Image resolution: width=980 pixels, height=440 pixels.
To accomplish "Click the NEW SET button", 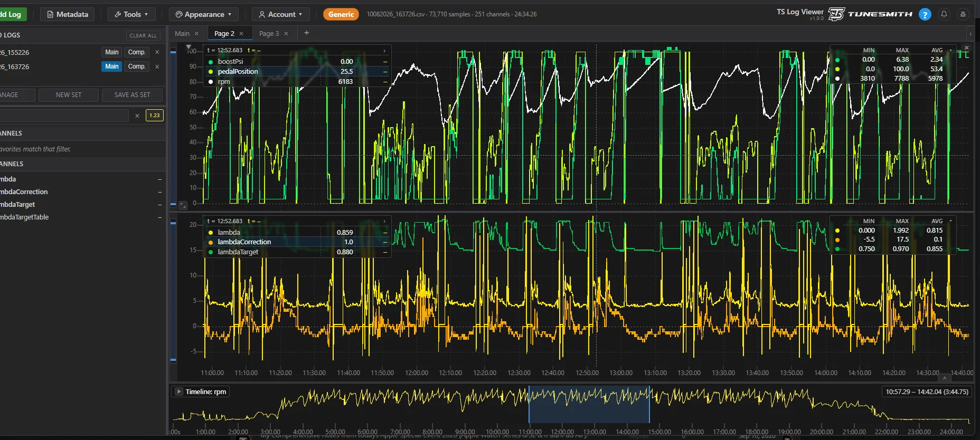I will click(x=69, y=95).
